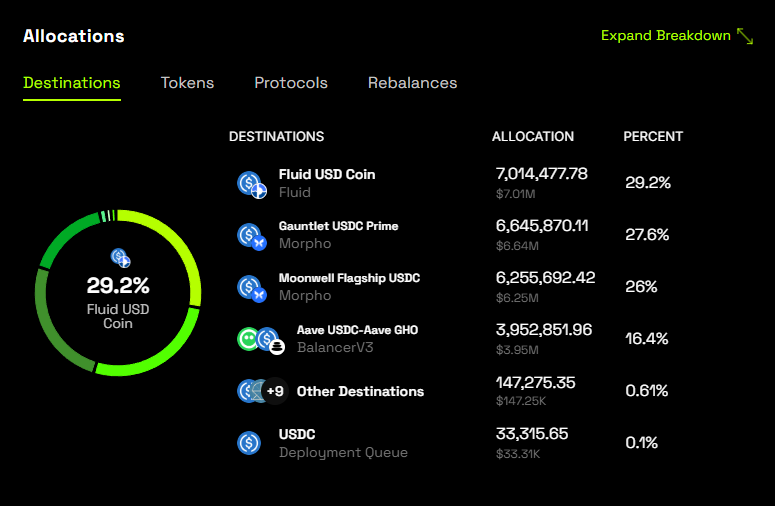The image size is (775, 506).
Task: Select the Gauntlet USDC Prime destination name
Action: [338, 226]
